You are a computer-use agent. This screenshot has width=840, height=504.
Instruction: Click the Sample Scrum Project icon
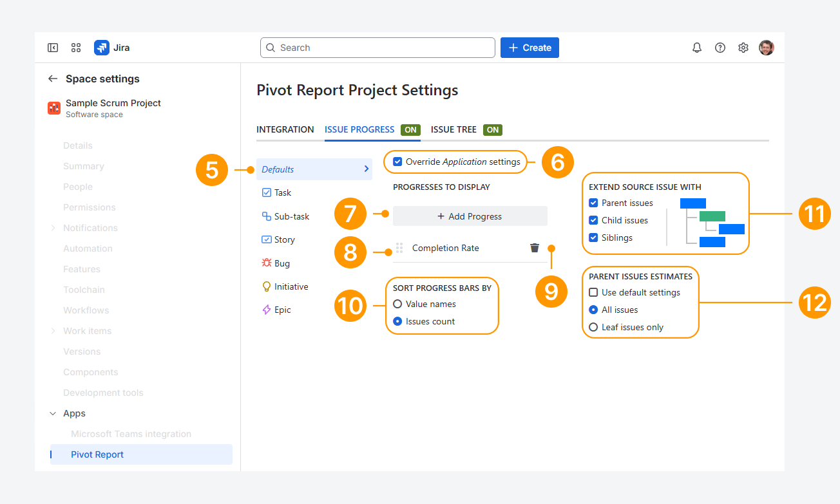54,108
